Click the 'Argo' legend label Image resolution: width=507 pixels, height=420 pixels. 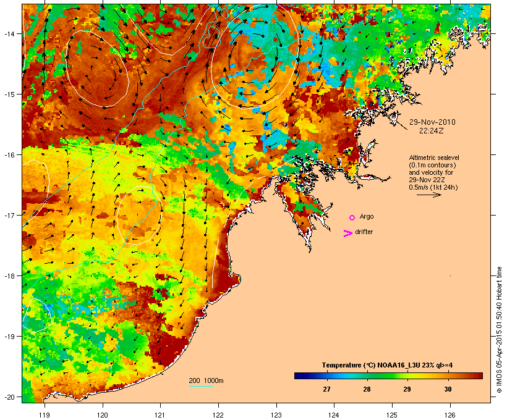click(367, 216)
